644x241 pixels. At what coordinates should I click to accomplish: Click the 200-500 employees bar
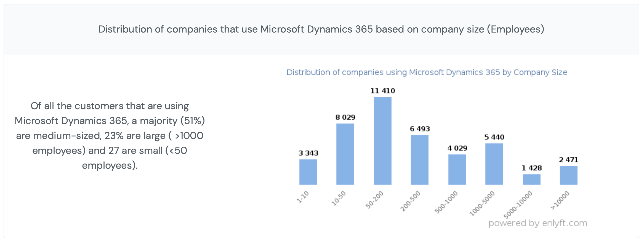click(419, 160)
